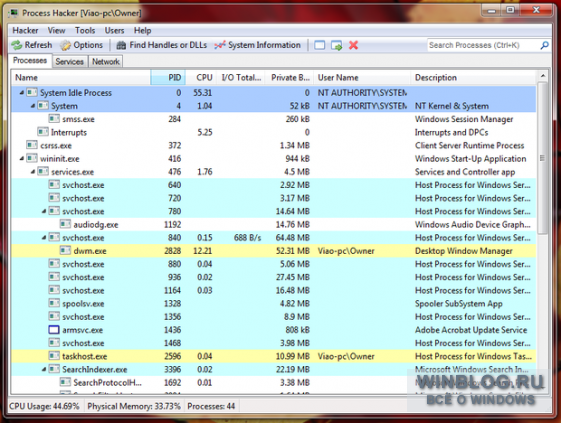
Task: Open System Information graph icon
Action: click(x=220, y=45)
